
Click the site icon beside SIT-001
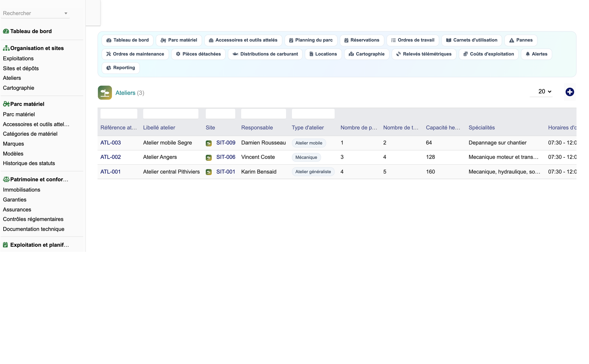[x=209, y=172]
